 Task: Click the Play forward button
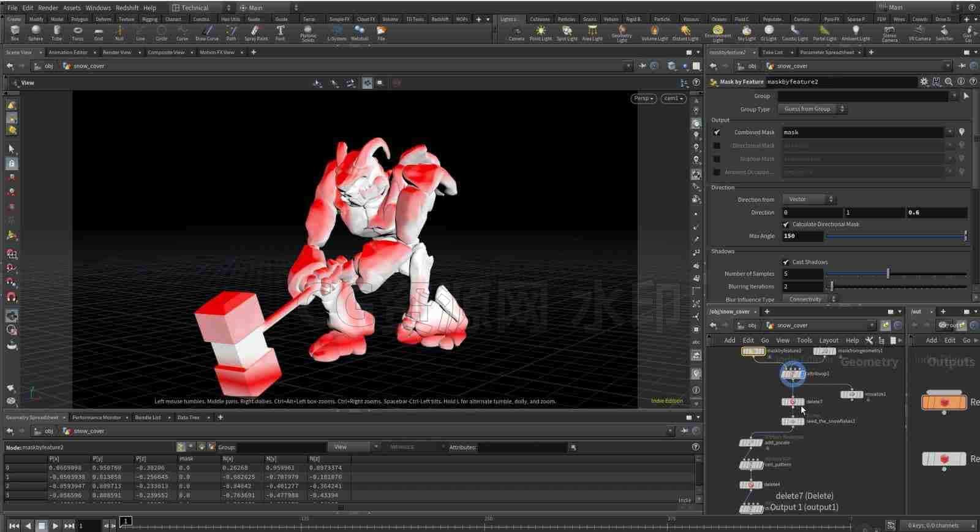click(x=55, y=525)
